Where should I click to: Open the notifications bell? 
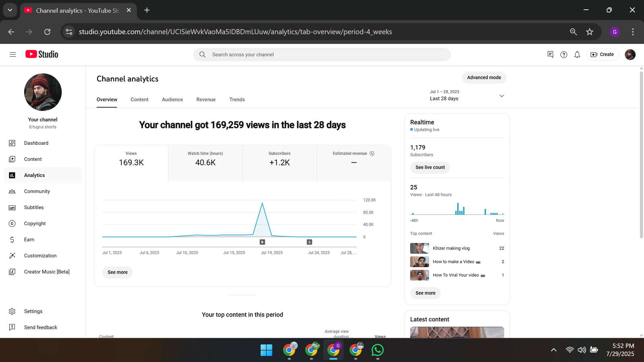tap(577, 54)
